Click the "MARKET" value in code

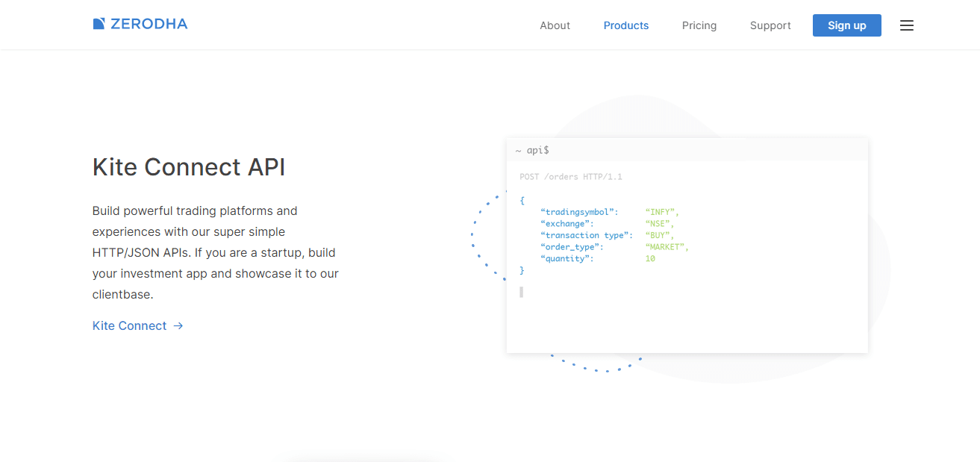click(667, 246)
